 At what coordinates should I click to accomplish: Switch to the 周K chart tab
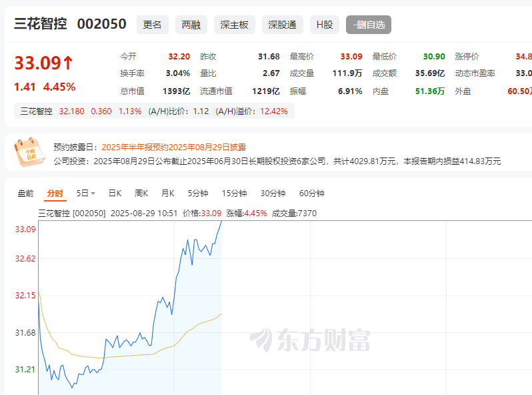141,193
